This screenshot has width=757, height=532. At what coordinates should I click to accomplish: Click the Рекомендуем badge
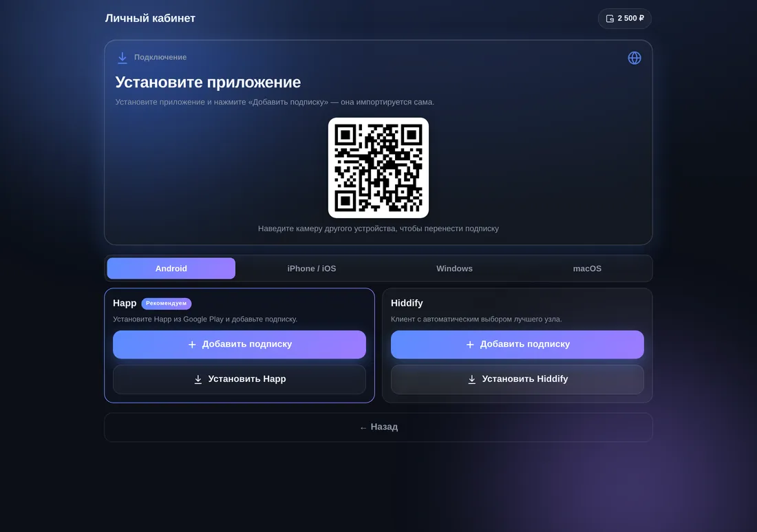(166, 304)
